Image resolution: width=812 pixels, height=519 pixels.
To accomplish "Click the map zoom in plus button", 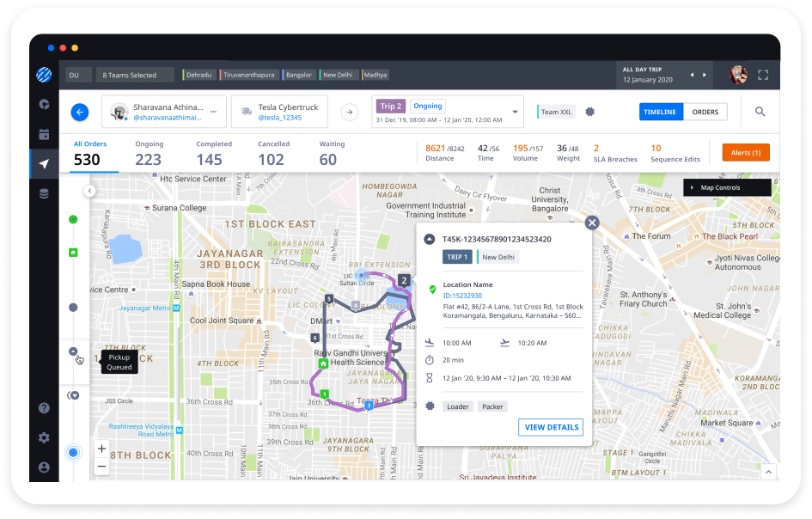I will 101,449.
